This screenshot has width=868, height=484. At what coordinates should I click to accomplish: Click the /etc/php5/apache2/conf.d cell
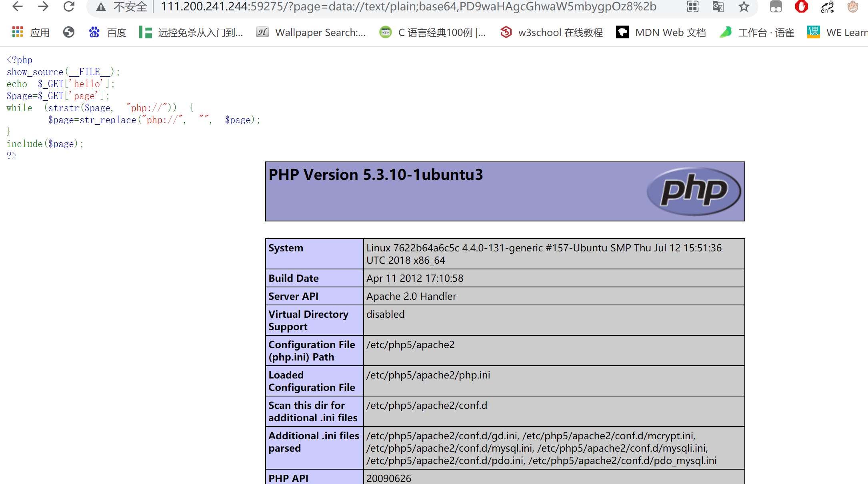[x=554, y=411]
